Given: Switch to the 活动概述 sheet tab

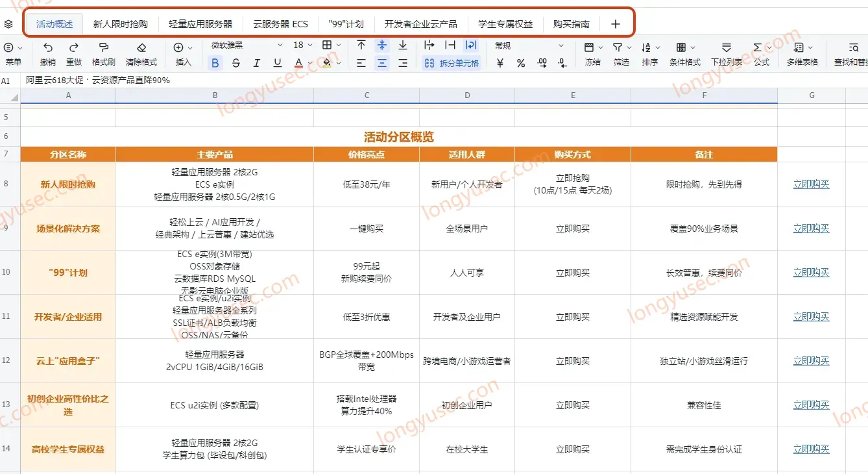Looking at the screenshot, I should pos(54,24).
